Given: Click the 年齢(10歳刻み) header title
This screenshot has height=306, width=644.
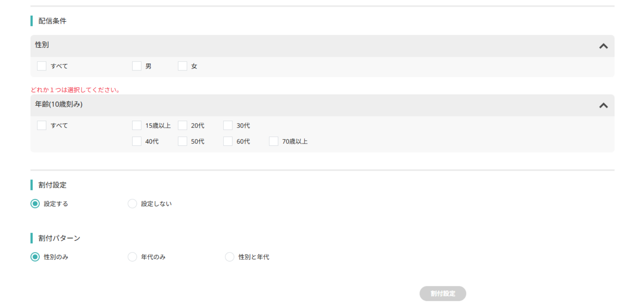Looking at the screenshot, I should [x=59, y=104].
